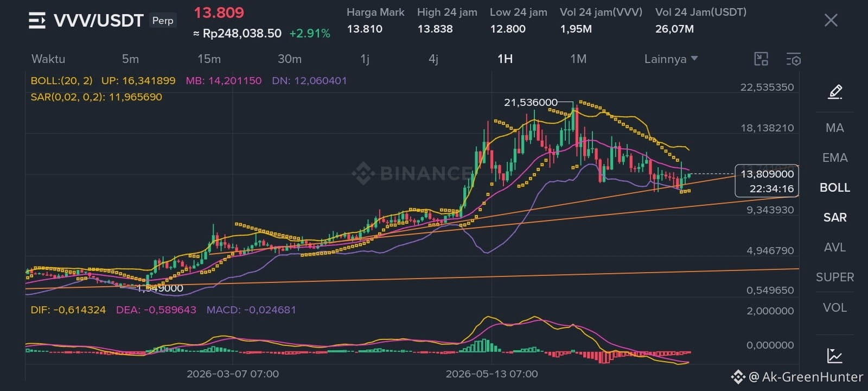Tap the 2026-05-13 07:00 date label

492,374
